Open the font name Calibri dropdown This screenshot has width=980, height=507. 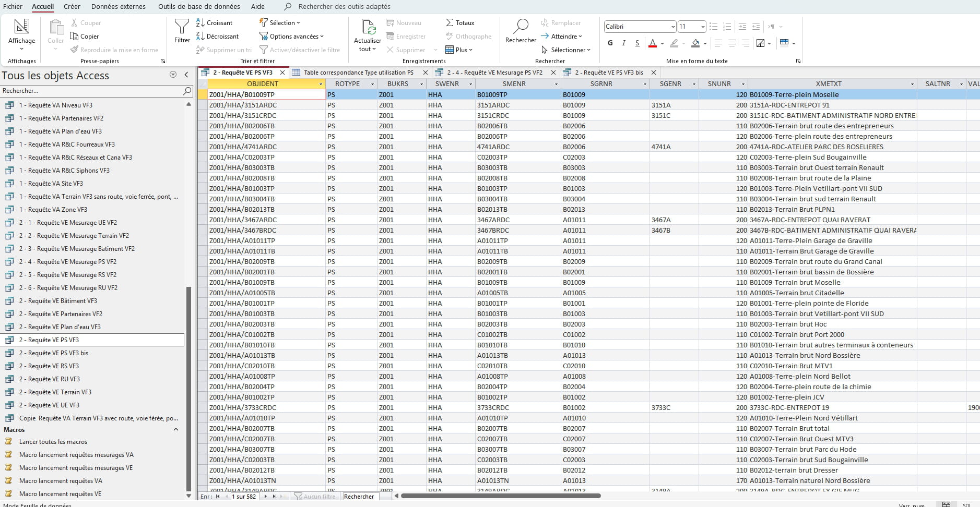(672, 27)
